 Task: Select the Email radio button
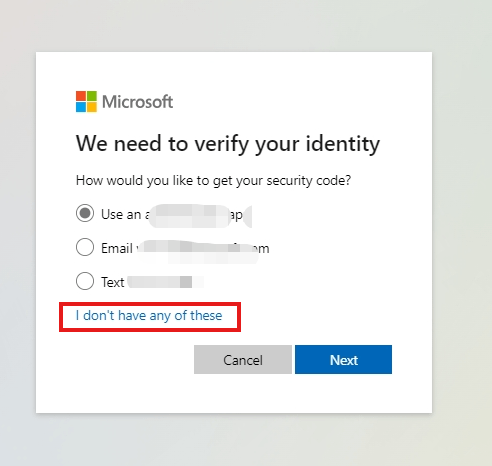click(85, 247)
